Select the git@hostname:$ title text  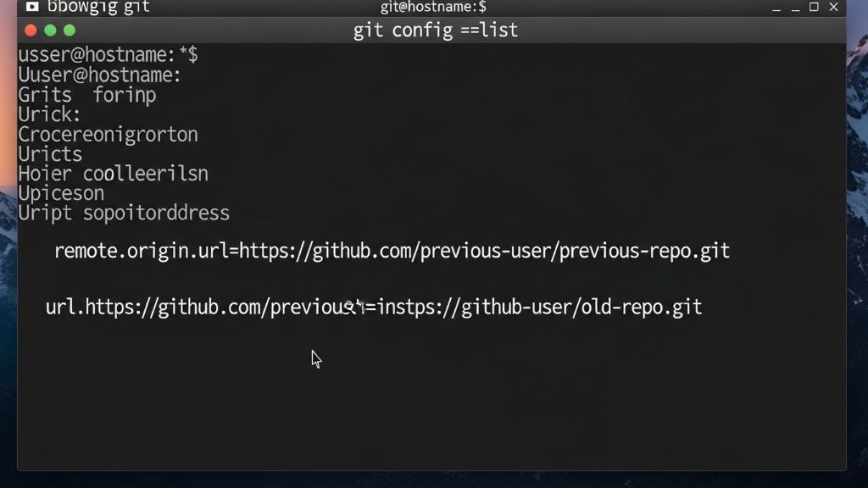(435, 7)
